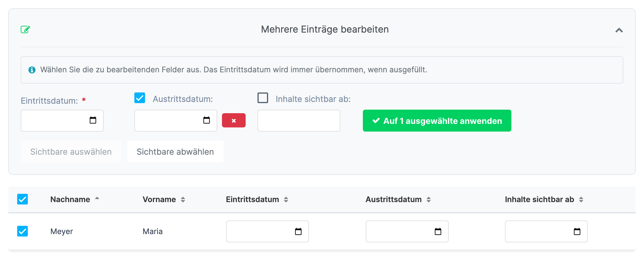Click the info icon in the hint box

point(32,70)
